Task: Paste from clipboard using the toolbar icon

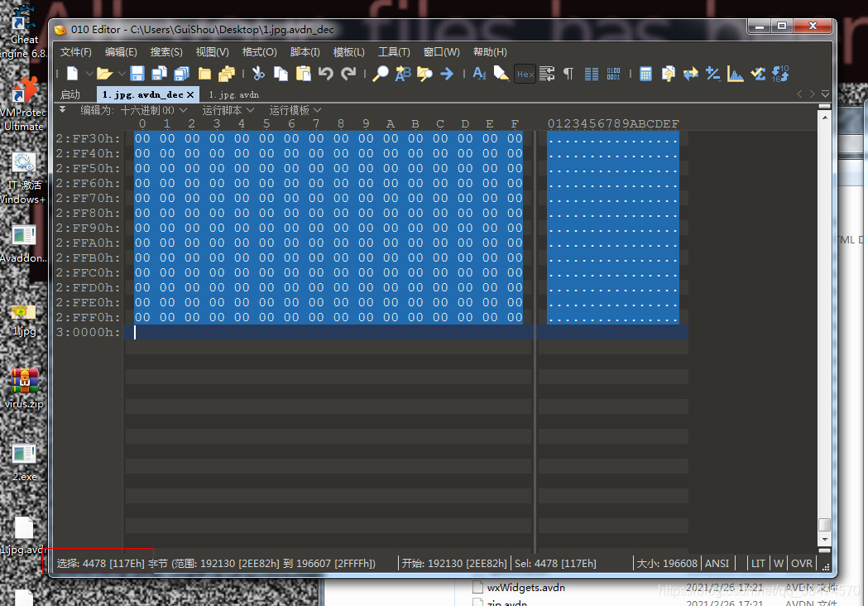Action: point(304,73)
